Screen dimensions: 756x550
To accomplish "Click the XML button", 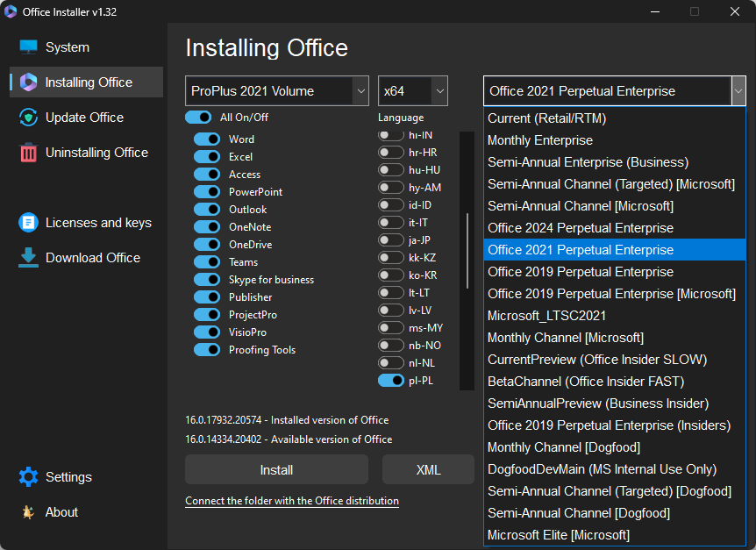I will click(x=428, y=469).
